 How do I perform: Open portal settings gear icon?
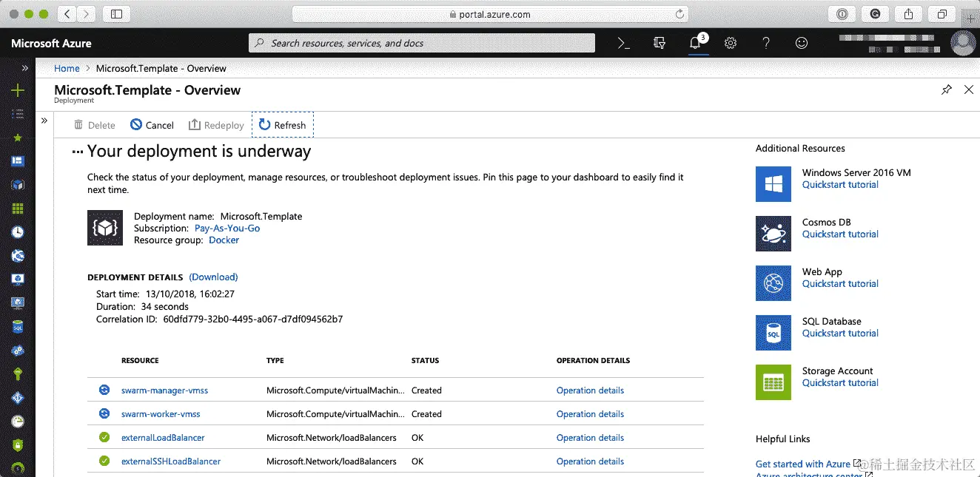click(x=731, y=43)
